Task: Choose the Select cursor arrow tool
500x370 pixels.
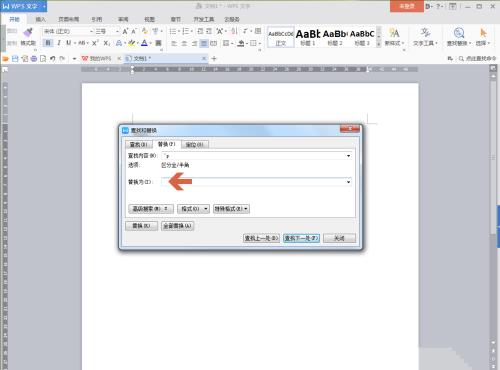Action: tap(483, 33)
